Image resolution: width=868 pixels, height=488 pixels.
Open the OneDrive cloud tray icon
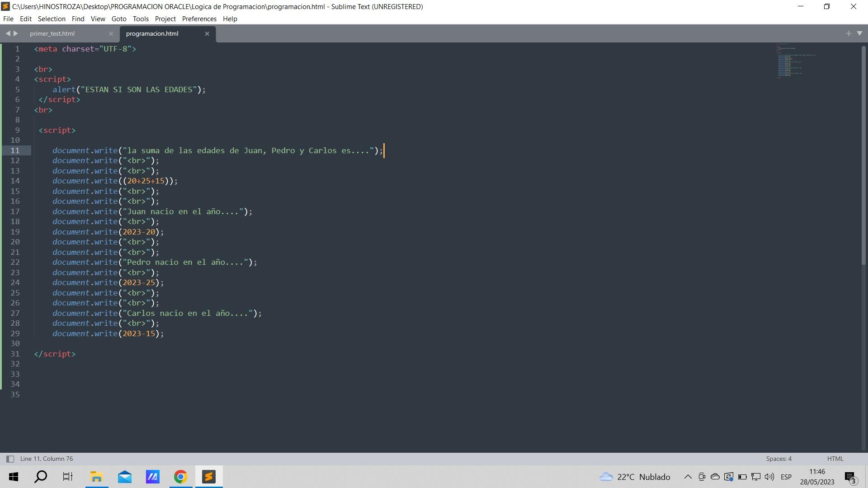(715, 477)
